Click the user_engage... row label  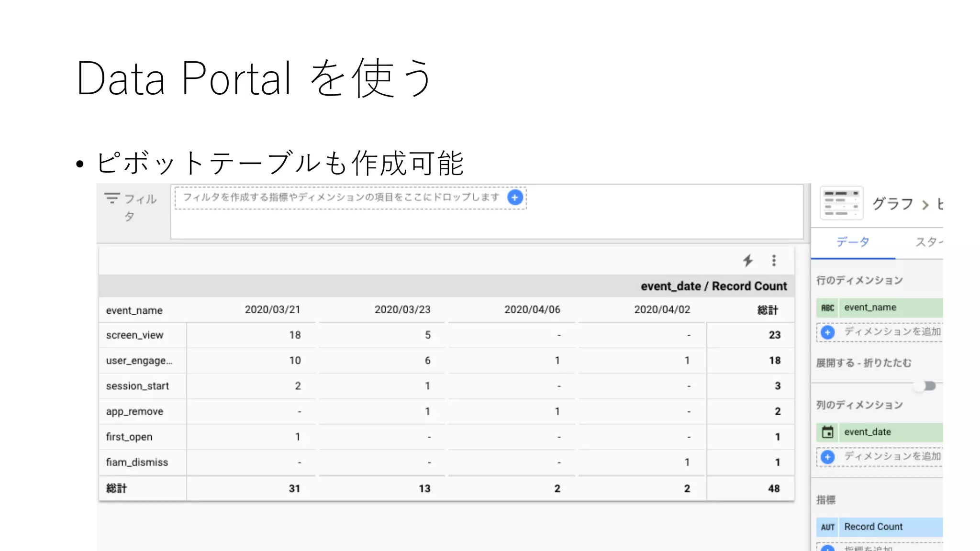pos(139,361)
